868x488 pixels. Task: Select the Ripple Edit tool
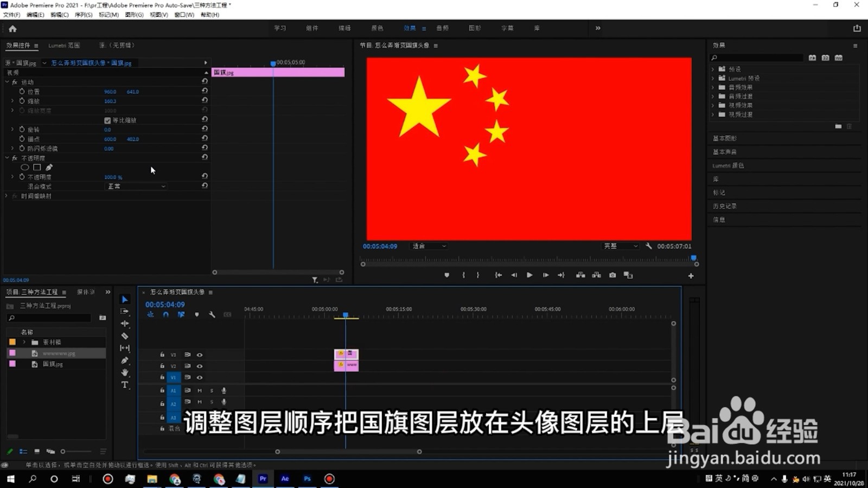(x=125, y=324)
